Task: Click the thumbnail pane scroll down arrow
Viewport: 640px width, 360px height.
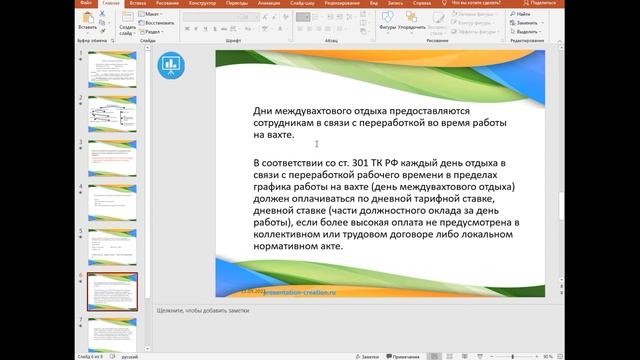Action: pos(147,349)
